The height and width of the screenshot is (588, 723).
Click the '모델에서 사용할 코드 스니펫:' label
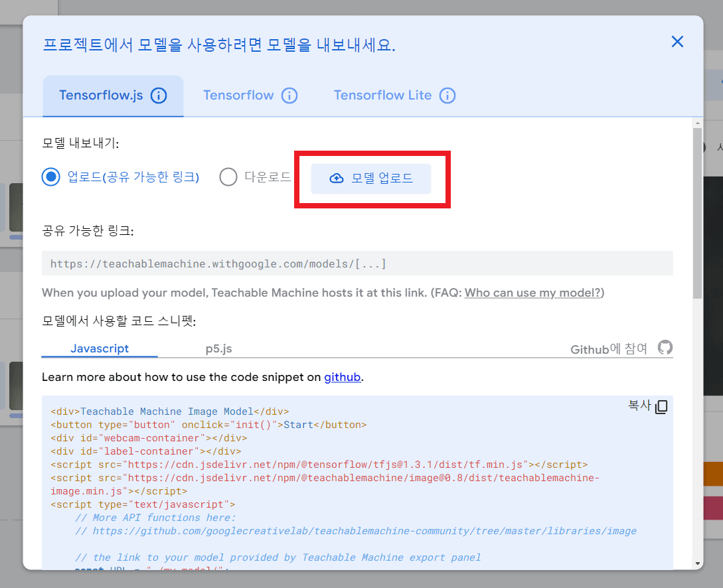[x=119, y=321]
